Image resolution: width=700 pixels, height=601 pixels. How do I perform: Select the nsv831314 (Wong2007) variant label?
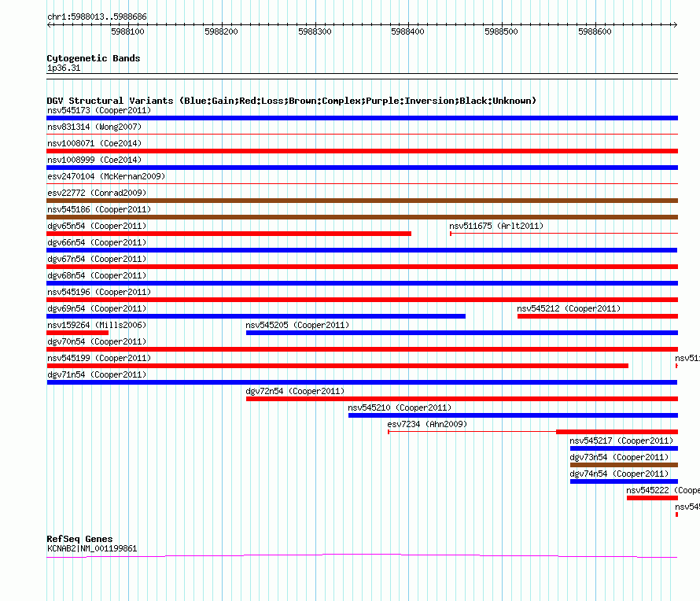94,127
